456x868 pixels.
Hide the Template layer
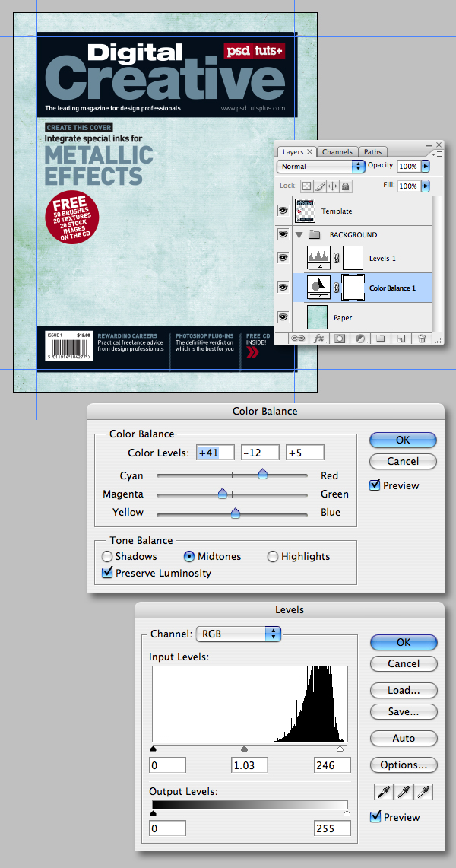click(283, 211)
